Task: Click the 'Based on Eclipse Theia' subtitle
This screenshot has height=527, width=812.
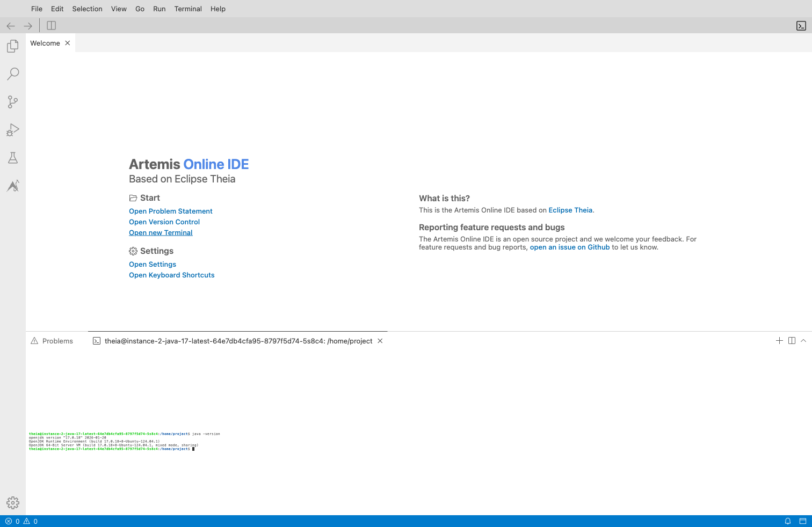Action: pyautogui.click(x=182, y=179)
